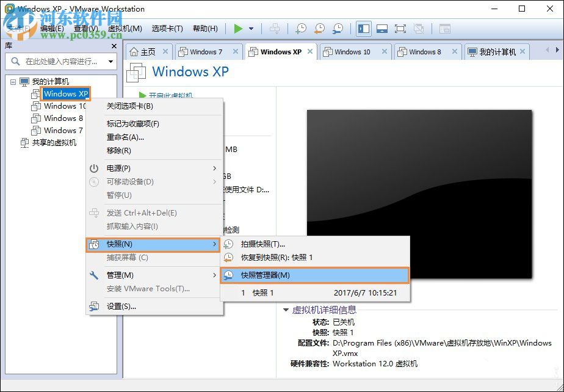Open the library search filter dropdown
This screenshot has height=392, width=564.
110,61
